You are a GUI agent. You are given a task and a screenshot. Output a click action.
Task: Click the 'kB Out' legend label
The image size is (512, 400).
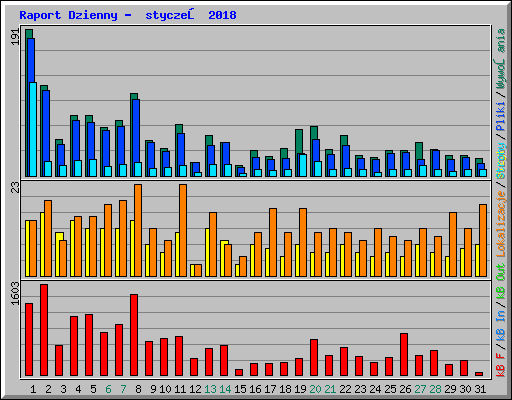click(x=501, y=282)
